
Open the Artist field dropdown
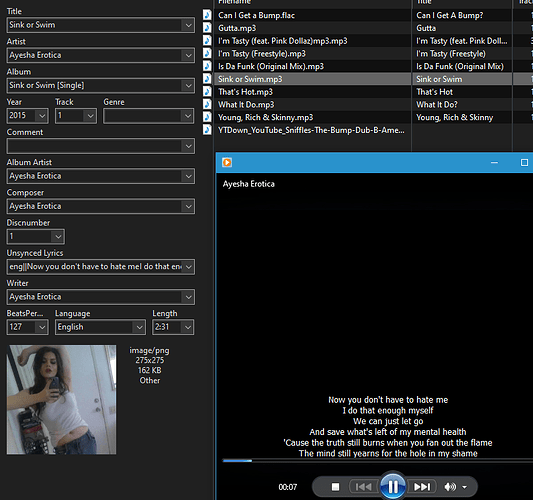point(188,55)
